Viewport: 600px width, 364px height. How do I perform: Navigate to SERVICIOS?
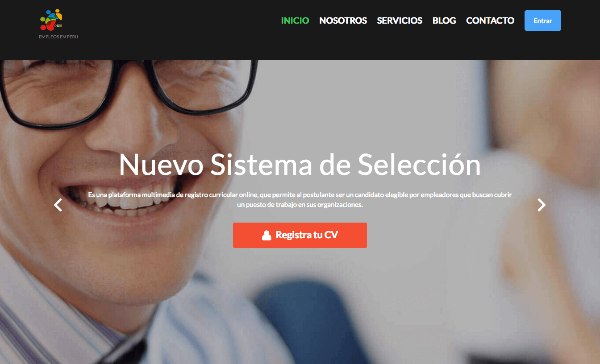click(x=400, y=21)
